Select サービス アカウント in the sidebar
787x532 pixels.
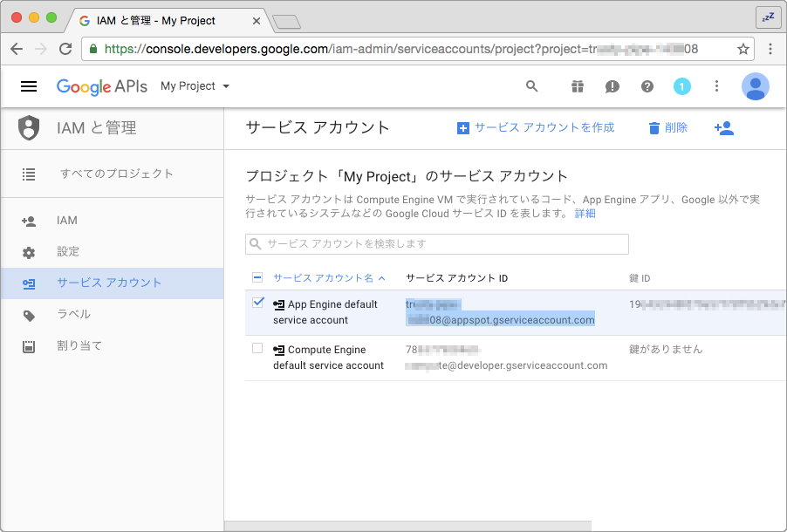(x=112, y=283)
